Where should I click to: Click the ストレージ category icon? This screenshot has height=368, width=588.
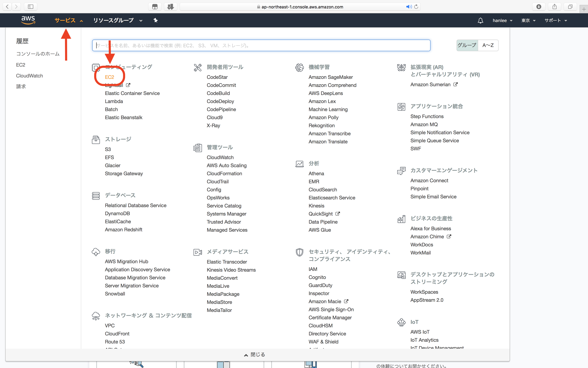pyautogui.click(x=96, y=140)
